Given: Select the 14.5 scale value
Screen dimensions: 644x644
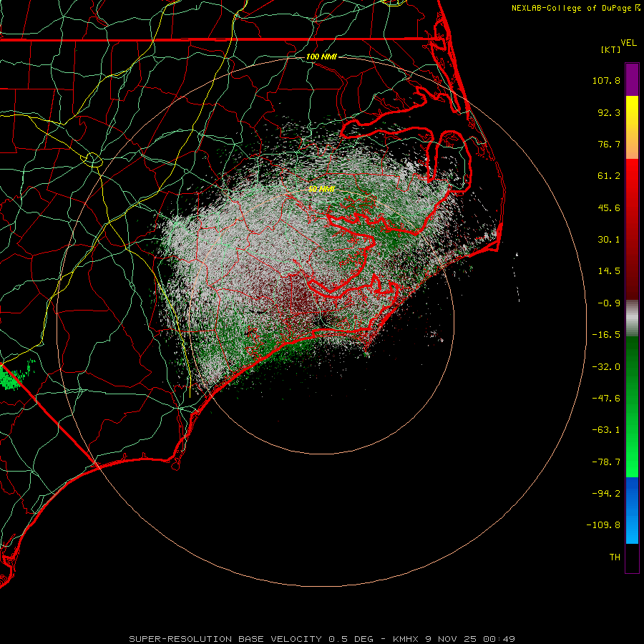Looking at the screenshot, I should coord(609,271).
